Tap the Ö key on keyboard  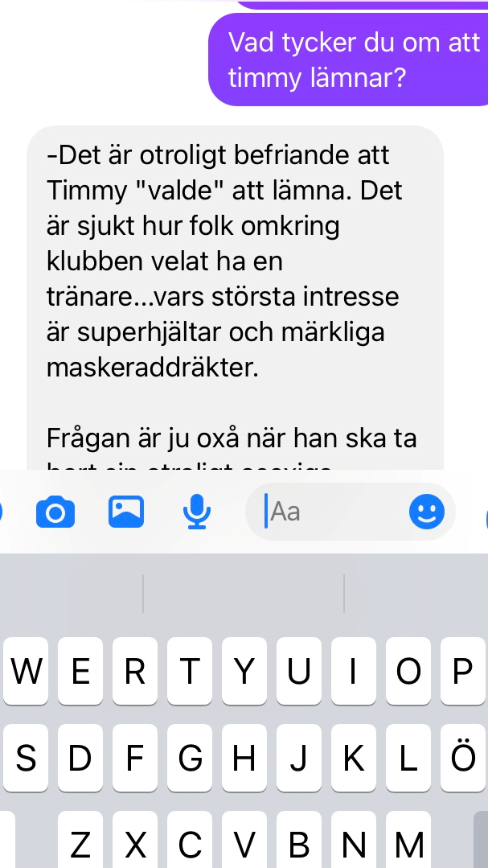click(x=463, y=758)
